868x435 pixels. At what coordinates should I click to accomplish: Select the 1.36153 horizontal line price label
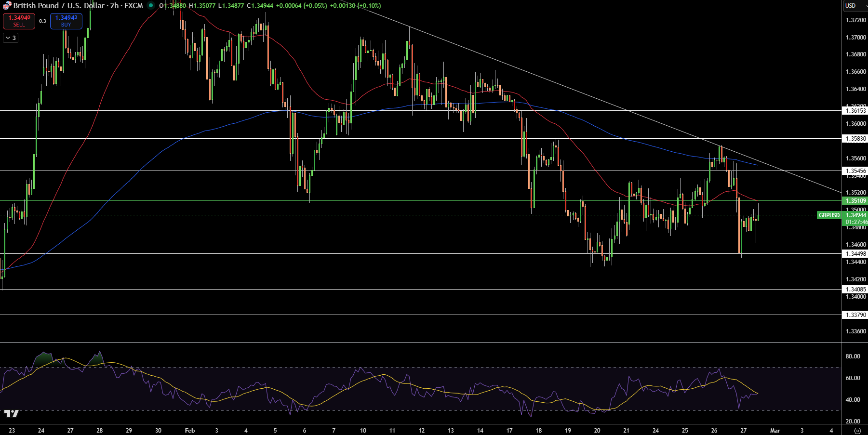(855, 110)
